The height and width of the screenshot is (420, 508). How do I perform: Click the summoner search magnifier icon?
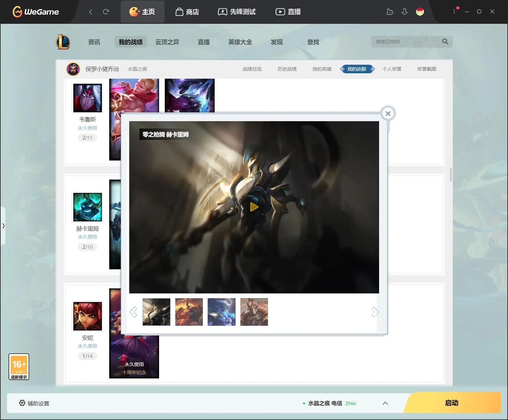(445, 42)
